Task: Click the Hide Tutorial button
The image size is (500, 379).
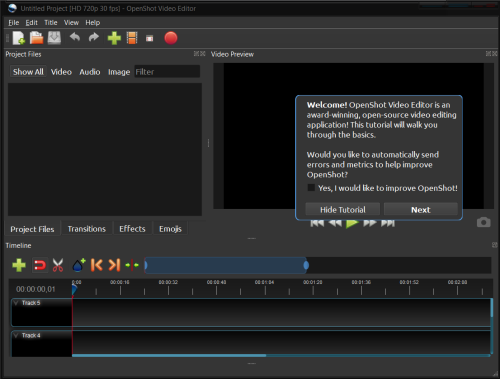Action: pos(343,210)
